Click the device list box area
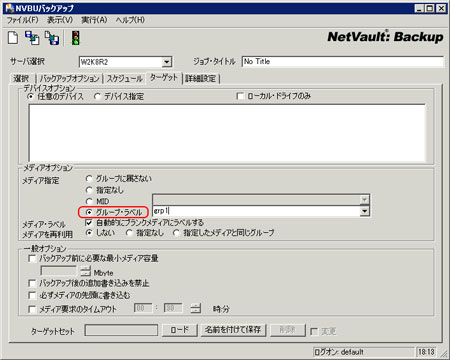 click(227, 133)
